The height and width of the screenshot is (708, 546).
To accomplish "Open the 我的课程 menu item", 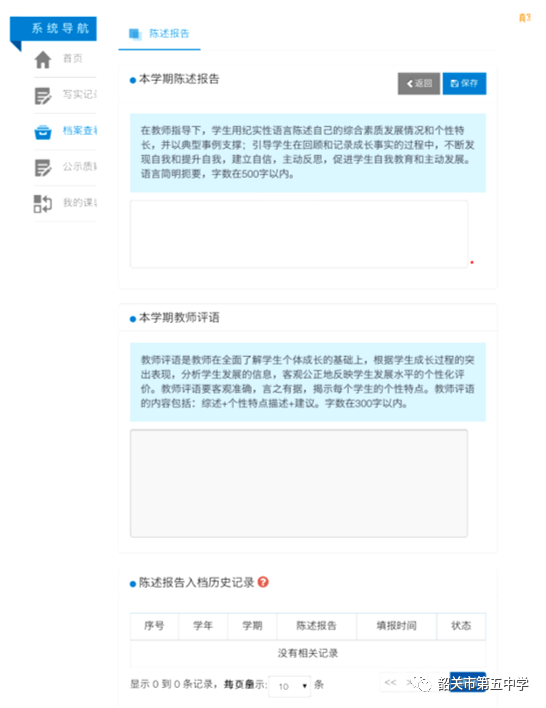I will (x=79, y=203).
